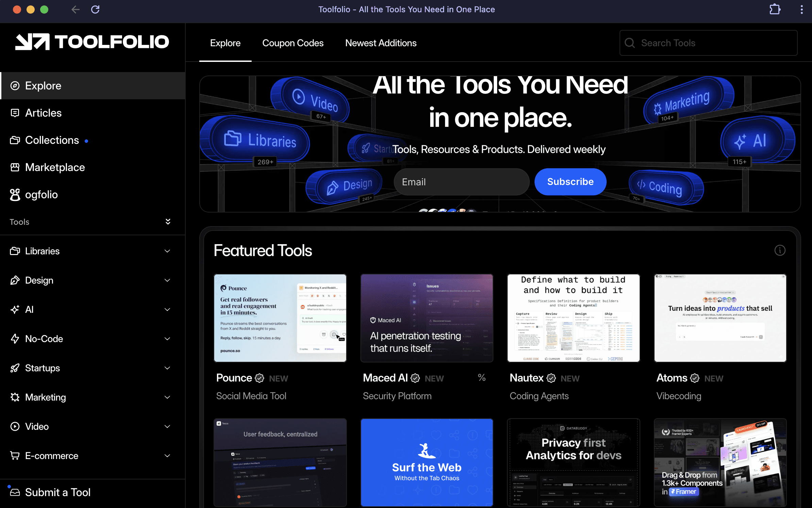Expand the Marketing category
The width and height of the screenshot is (812, 508).
pos(167,397)
